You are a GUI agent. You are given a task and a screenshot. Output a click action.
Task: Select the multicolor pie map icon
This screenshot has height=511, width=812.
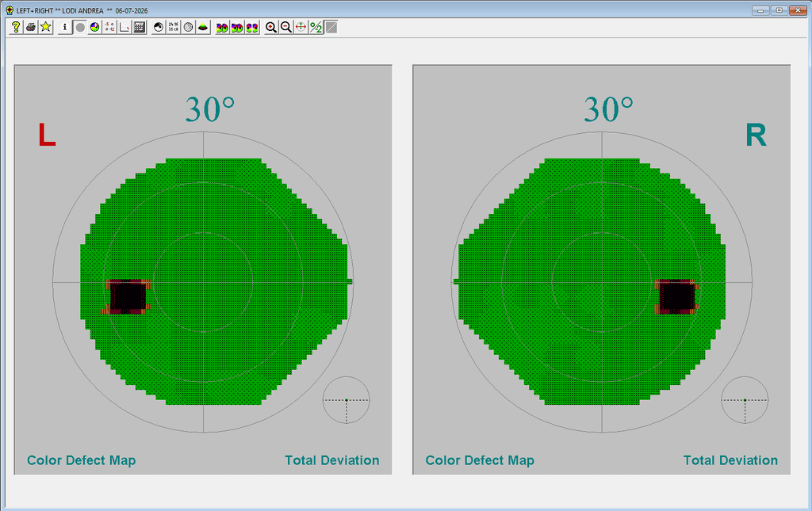(x=95, y=28)
